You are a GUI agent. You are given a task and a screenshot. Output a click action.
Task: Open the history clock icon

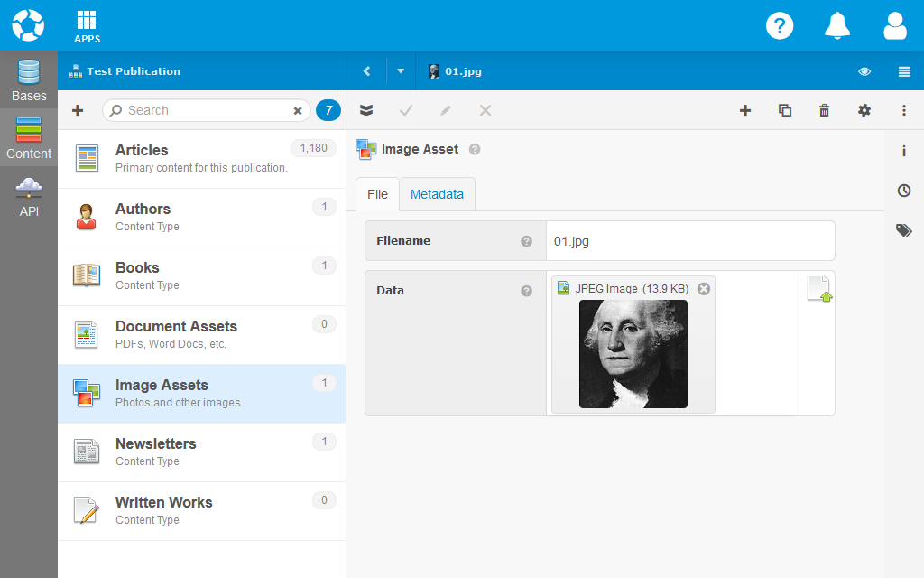(x=903, y=191)
